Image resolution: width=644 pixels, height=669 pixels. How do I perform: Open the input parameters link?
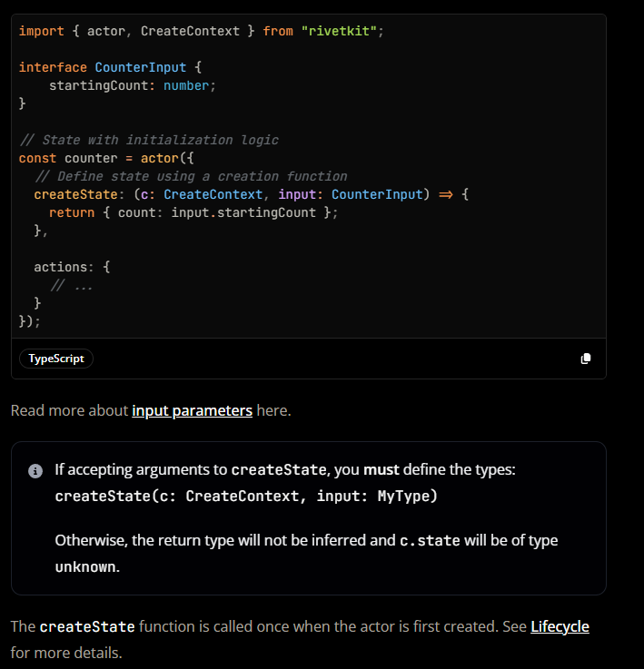click(x=192, y=410)
